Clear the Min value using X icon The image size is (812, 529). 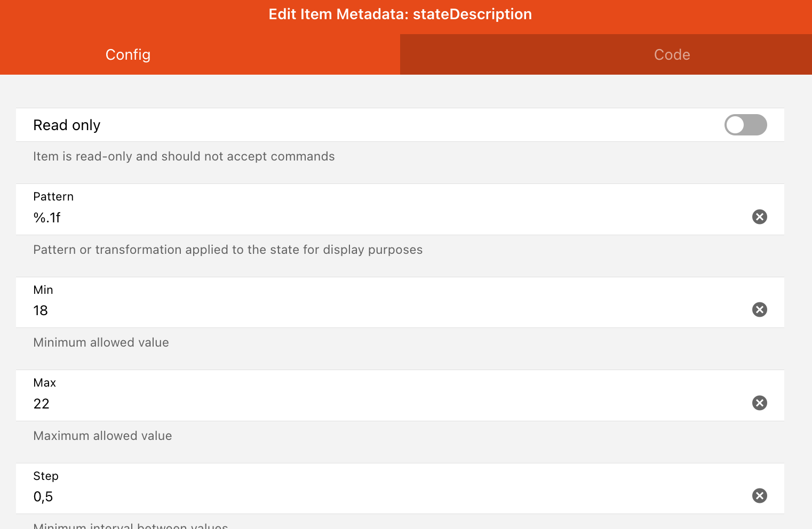pyautogui.click(x=759, y=310)
